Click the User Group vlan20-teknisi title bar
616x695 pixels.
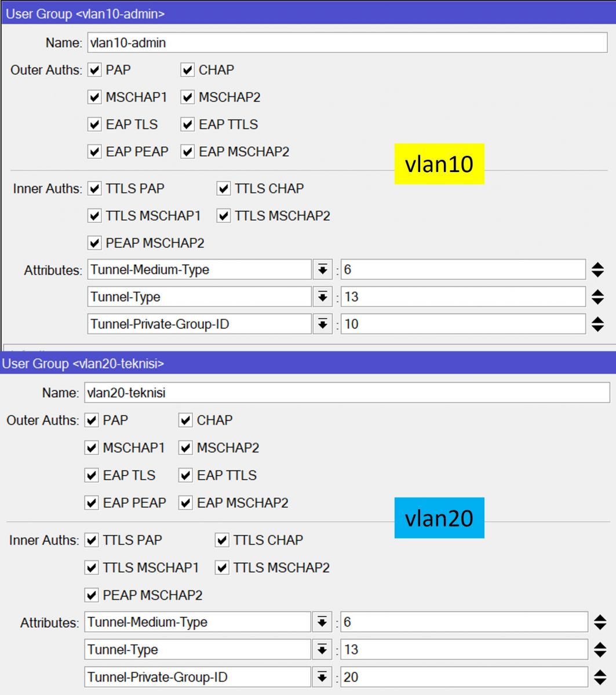[x=308, y=364]
